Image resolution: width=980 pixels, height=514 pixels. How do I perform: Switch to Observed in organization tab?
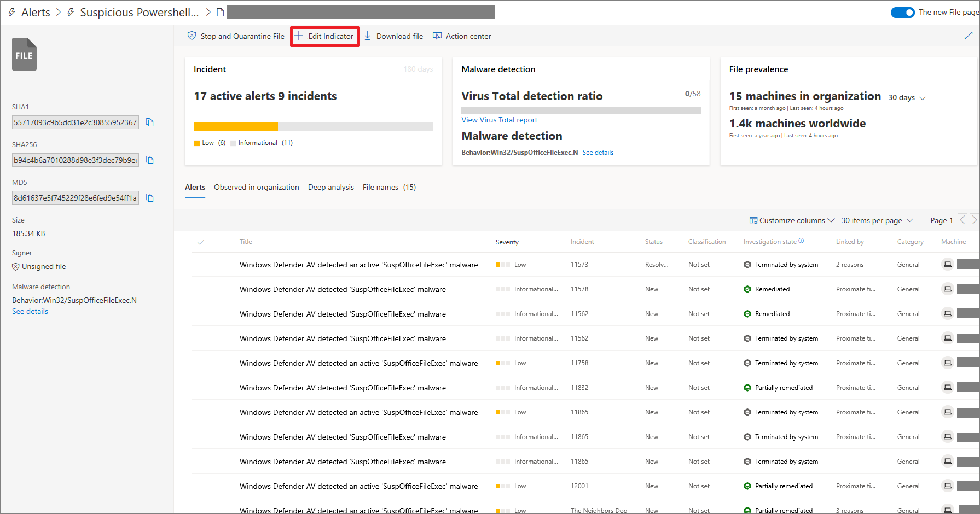(x=256, y=187)
